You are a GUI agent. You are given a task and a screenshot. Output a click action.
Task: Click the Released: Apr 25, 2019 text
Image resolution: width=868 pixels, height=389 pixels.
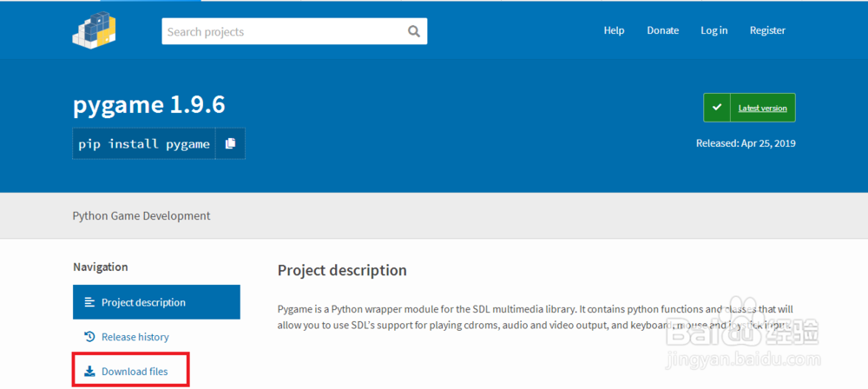coord(746,143)
